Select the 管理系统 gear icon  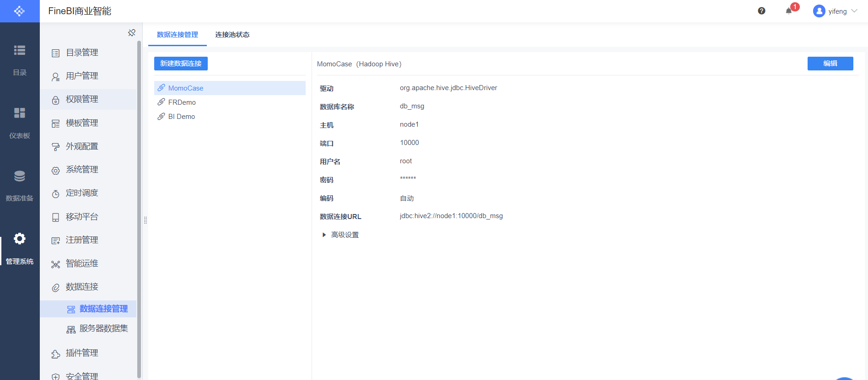[x=20, y=239]
